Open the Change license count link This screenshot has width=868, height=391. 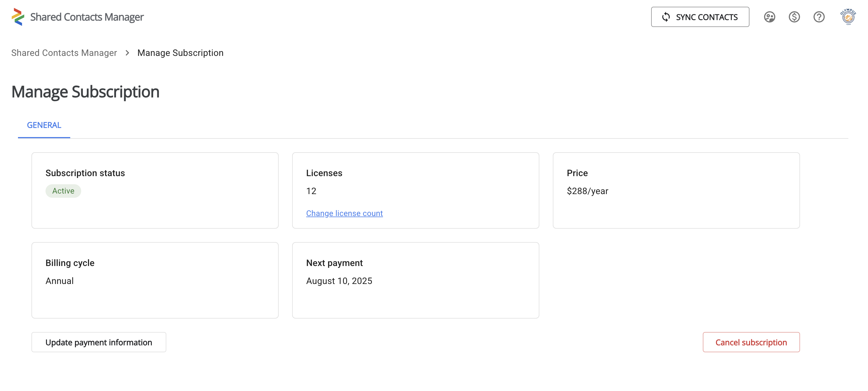click(x=344, y=213)
